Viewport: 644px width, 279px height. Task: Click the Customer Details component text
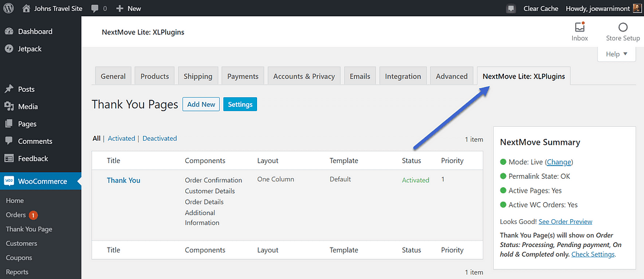[210, 191]
